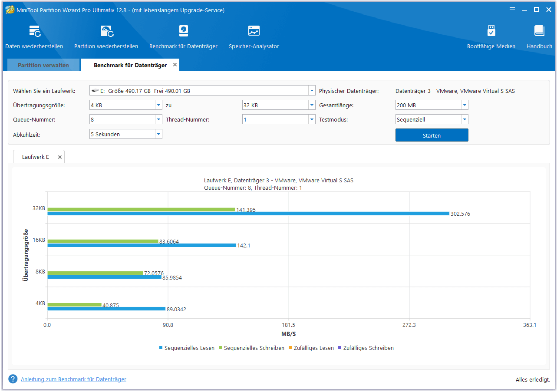Open the Thread-Nummer dropdown

(x=312, y=119)
